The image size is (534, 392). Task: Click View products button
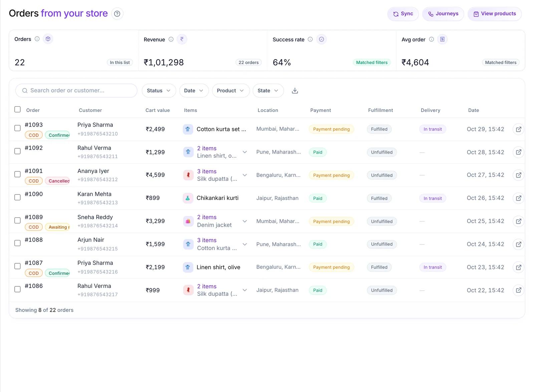[495, 14]
